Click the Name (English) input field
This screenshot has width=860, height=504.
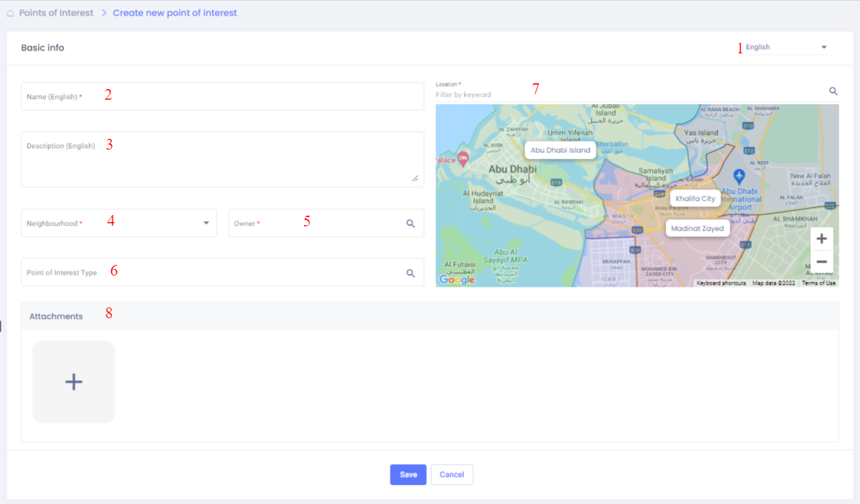pyautogui.click(x=222, y=97)
